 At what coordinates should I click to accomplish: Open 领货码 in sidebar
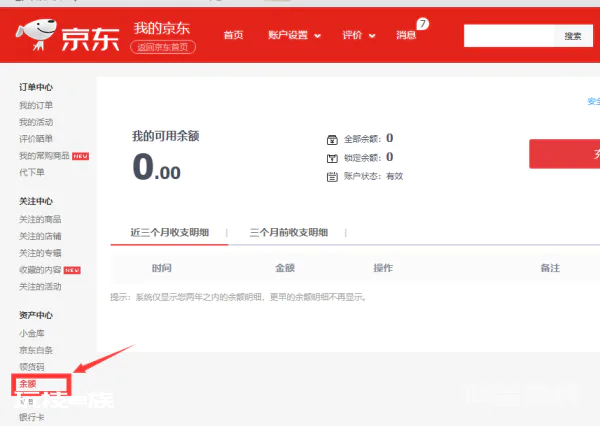(x=32, y=367)
